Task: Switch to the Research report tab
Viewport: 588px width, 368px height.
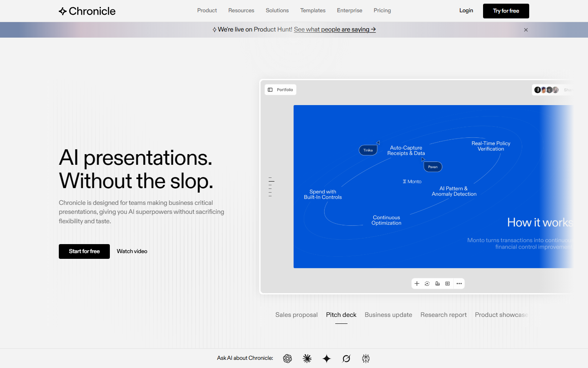Action: point(443,315)
